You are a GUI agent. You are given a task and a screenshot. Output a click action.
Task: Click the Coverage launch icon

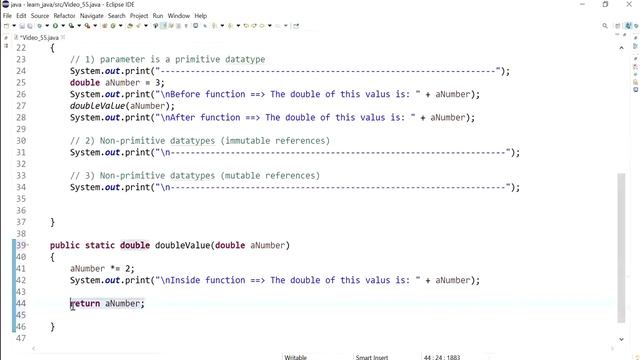coord(71,26)
